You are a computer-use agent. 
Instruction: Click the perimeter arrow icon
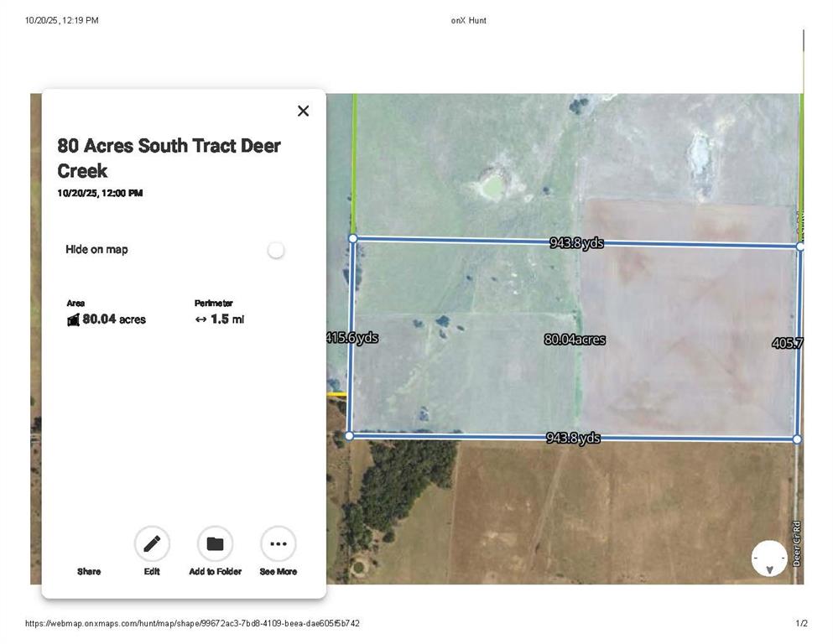click(x=200, y=319)
